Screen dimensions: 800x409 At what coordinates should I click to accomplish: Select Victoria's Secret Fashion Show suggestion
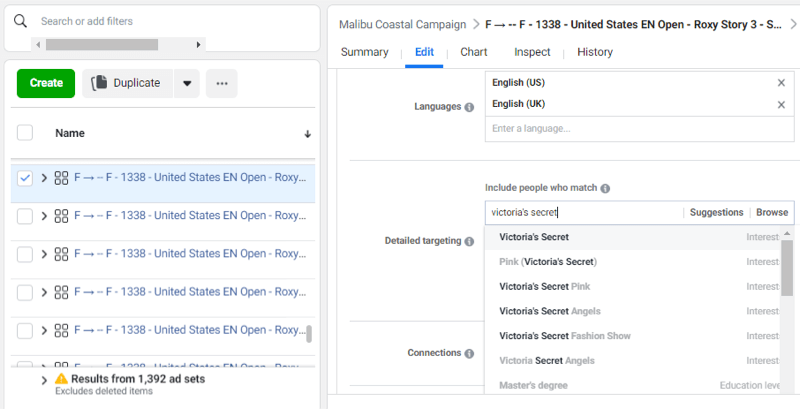[565, 336]
